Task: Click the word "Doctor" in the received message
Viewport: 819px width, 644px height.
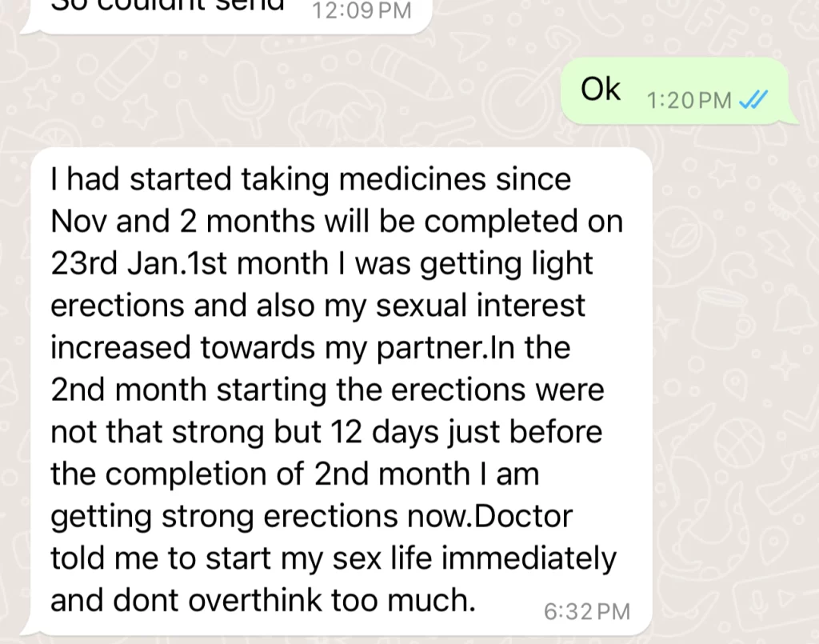Action: pyautogui.click(x=523, y=517)
